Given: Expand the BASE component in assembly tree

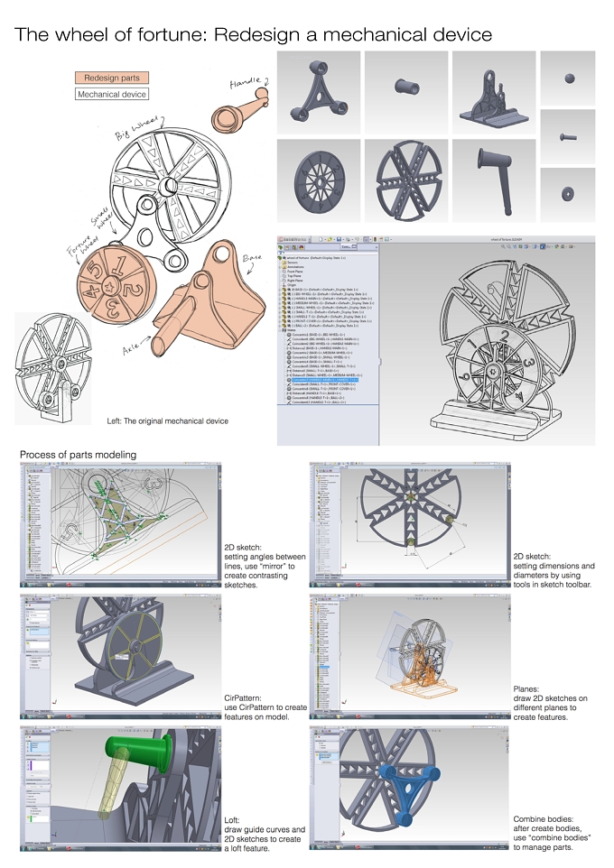Looking at the screenshot, I should pos(280,290).
